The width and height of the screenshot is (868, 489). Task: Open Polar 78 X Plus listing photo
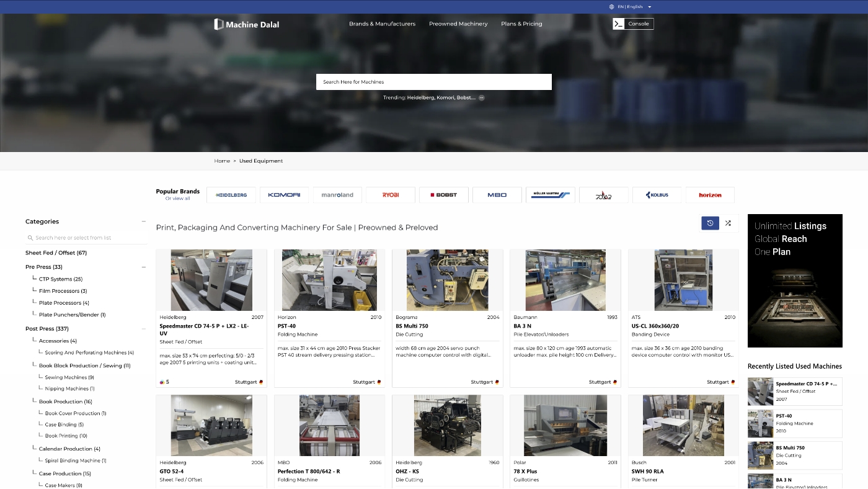click(x=565, y=426)
